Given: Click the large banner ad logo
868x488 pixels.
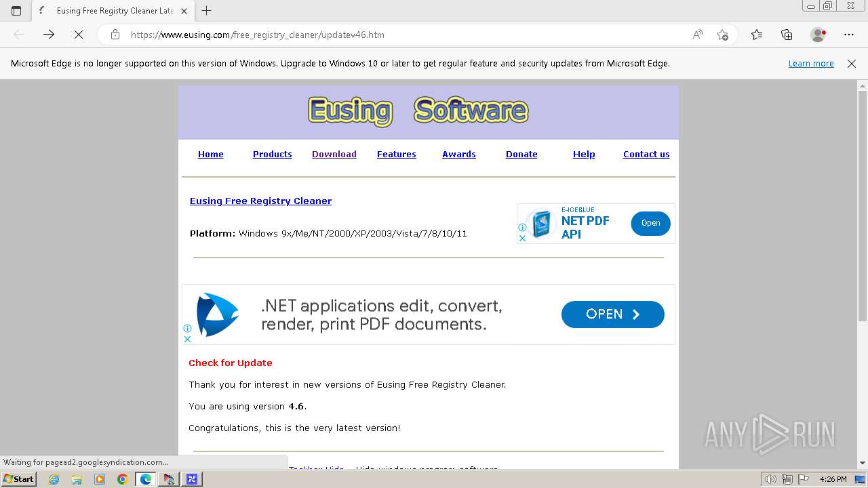Looking at the screenshot, I should [217, 314].
